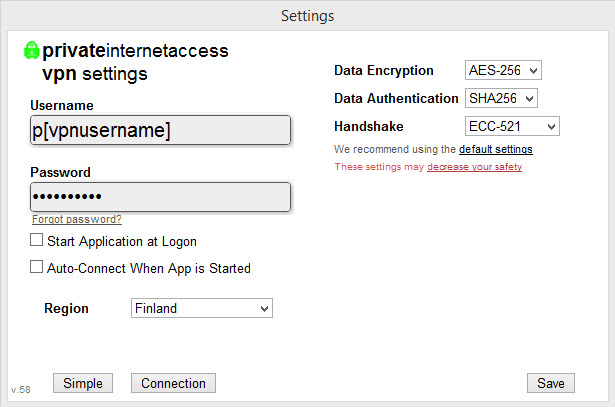Enable Start Application at Logon checkbox
The width and height of the screenshot is (615, 407).
36,240
